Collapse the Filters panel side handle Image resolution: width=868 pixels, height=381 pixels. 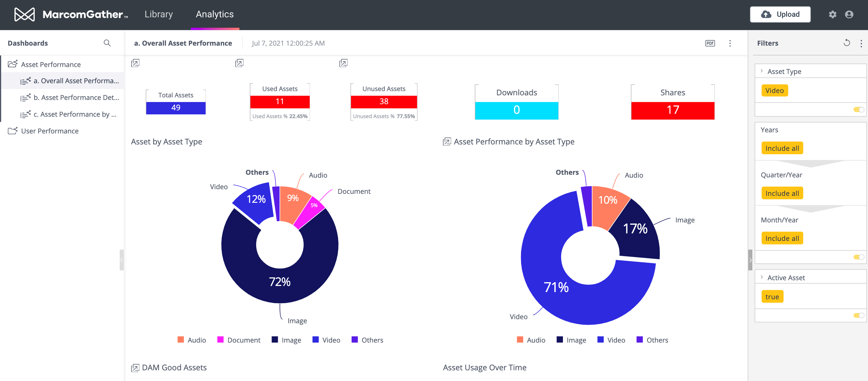coord(750,260)
